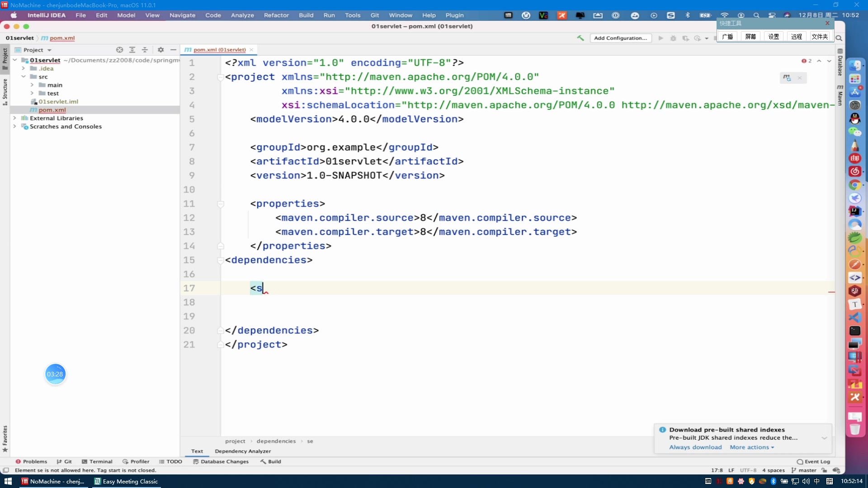
Task: Click error stripe marker beside line 17
Action: coord(831,292)
